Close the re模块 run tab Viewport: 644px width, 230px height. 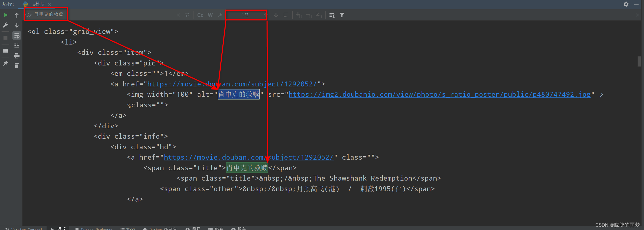[49, 4]
